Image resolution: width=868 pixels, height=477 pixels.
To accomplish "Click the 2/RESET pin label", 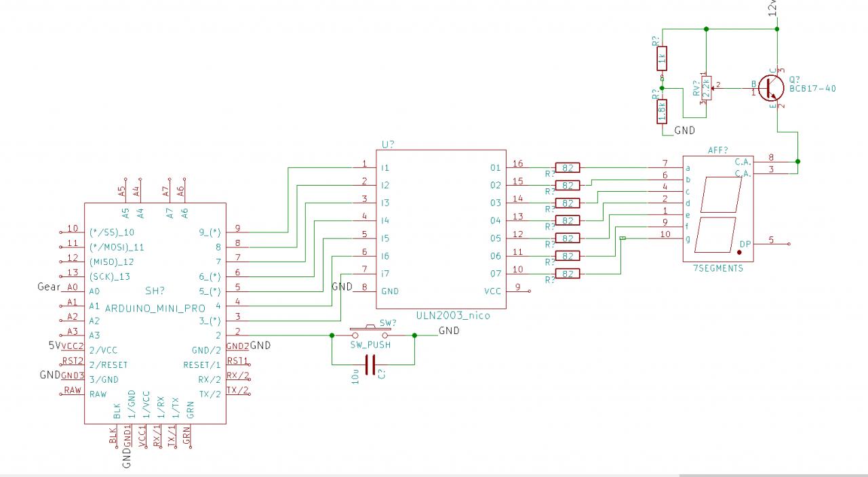I will (108, 365).
